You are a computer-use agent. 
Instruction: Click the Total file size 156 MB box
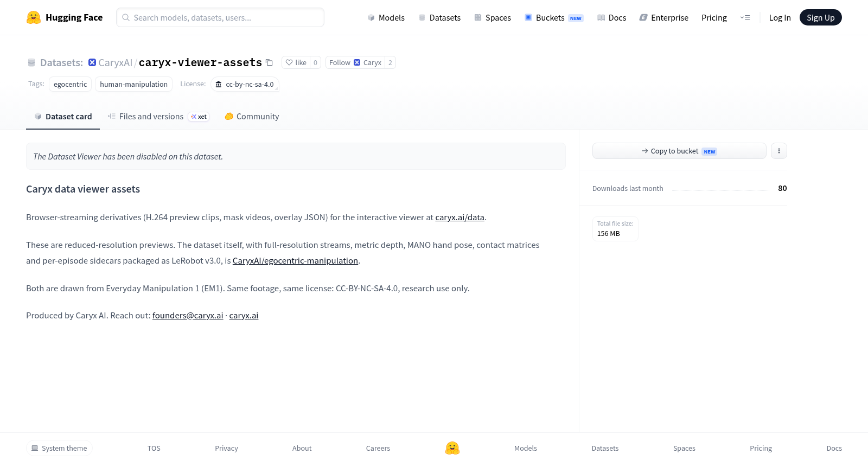tap(615, 228)
